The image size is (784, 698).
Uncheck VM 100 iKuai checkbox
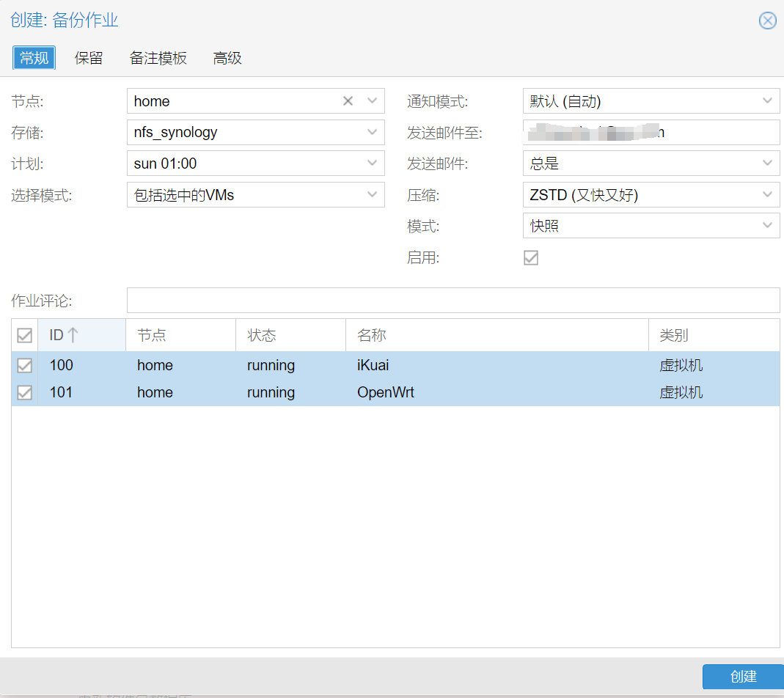click(24, 365)
